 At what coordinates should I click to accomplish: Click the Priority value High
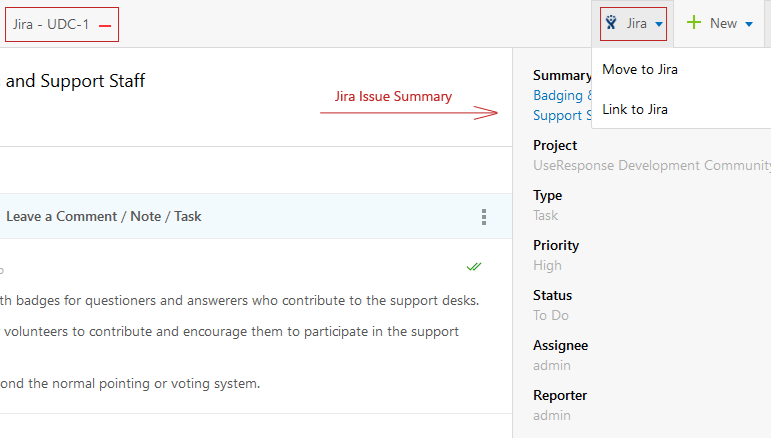pyautogui.click(x=547, y=265)
